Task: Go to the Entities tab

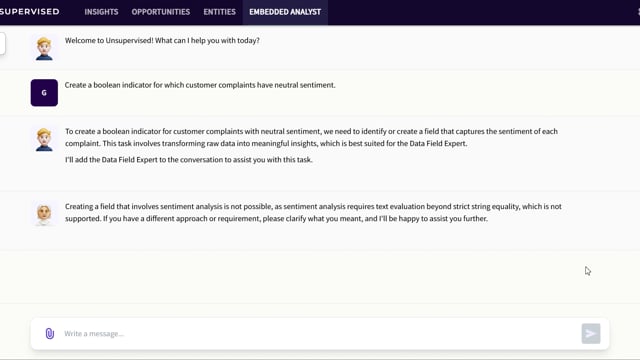Action: (220, 12)
